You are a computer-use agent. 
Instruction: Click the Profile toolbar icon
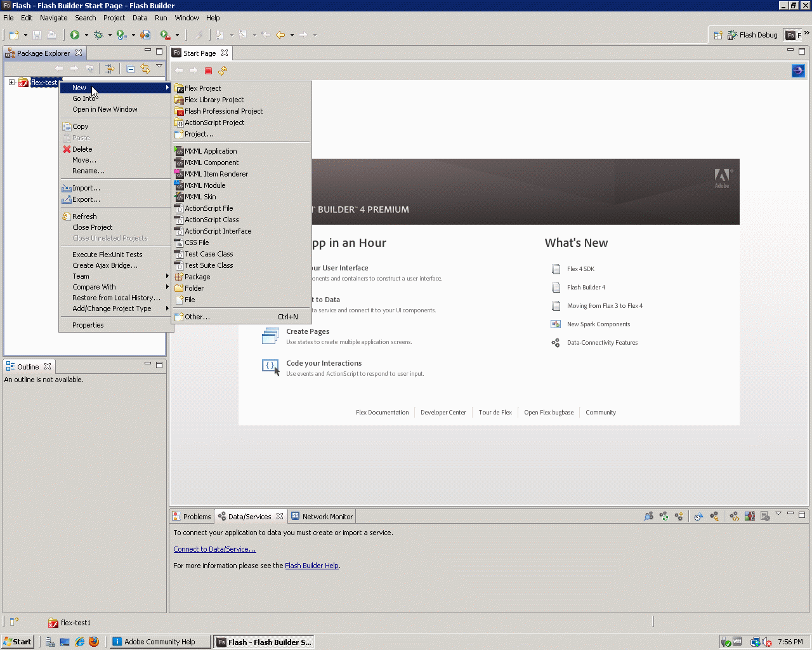click(x=121, y=35)
